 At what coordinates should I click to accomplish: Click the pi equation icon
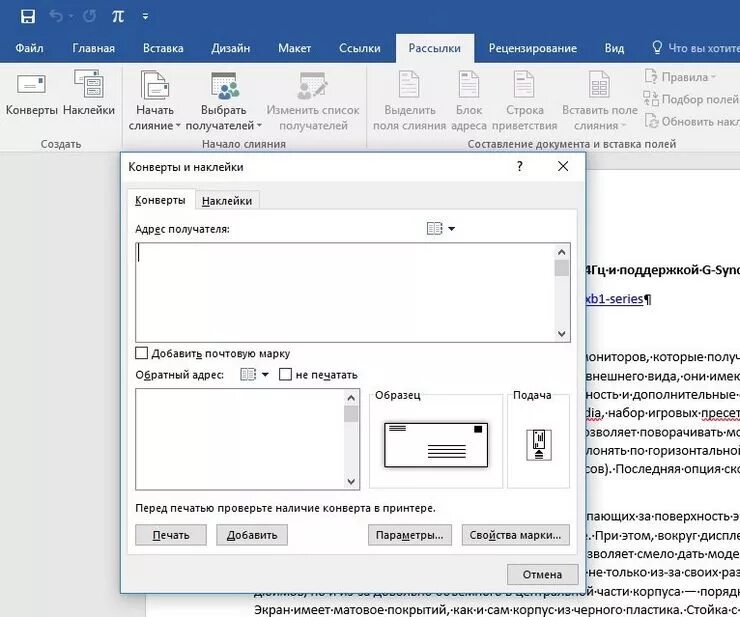click(x=118, y=17)
